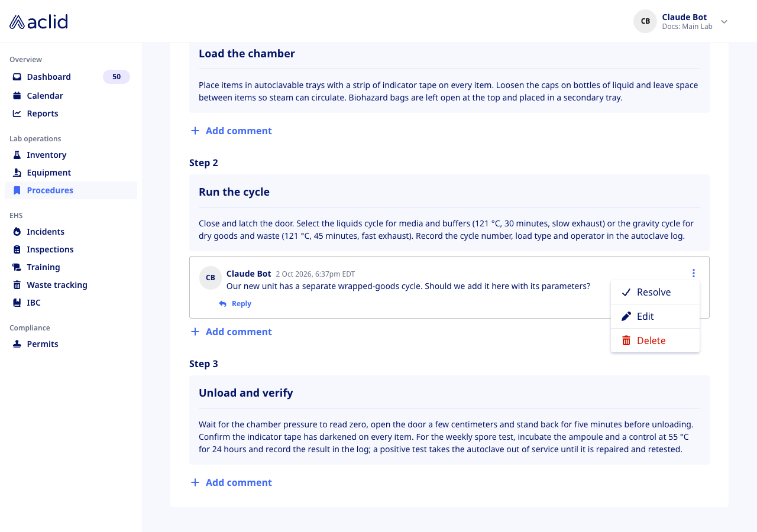Image resolution: width=757 pixels, height=532 pixels.
Task: Click the 'Step 2' heading text
Action: (203, 163)
